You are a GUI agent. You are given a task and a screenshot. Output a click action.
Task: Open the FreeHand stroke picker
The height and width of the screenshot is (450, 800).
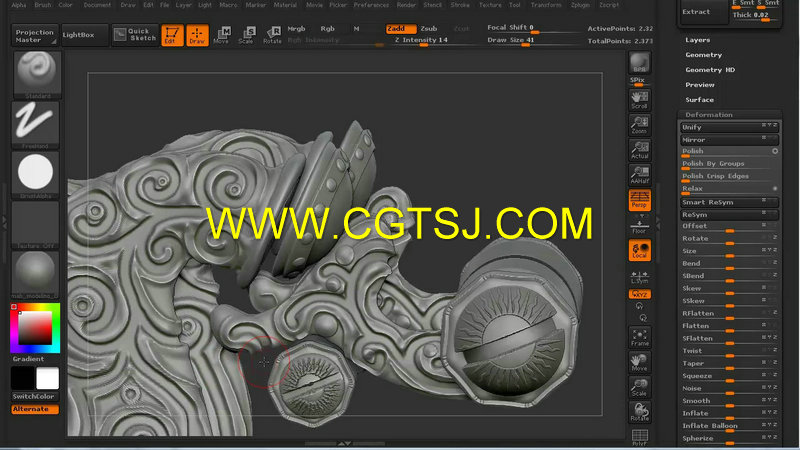[35, 125]
